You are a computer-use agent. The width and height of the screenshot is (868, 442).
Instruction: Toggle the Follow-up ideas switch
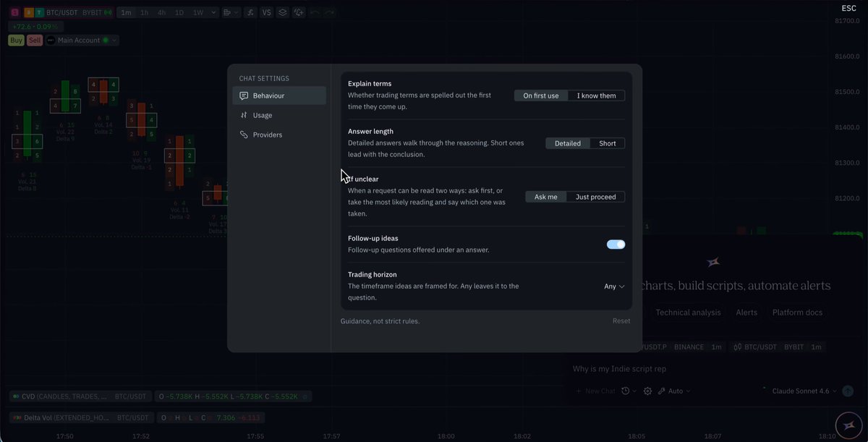pos(616,245)
